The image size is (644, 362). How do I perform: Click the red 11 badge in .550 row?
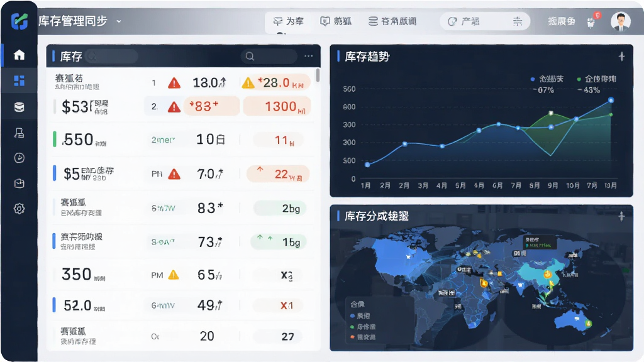click(279, 140)
